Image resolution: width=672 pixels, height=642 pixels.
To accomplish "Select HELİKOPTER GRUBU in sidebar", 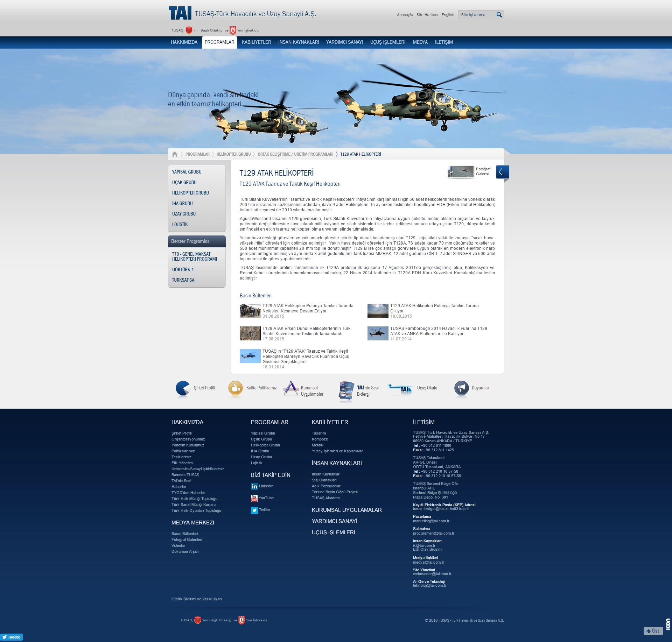I will (x=190, y=193).
